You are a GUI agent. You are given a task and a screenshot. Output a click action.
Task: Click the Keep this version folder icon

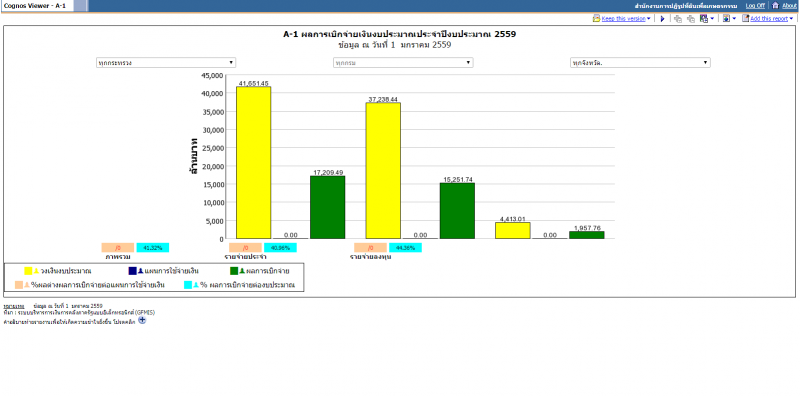[x=596, y=18]
